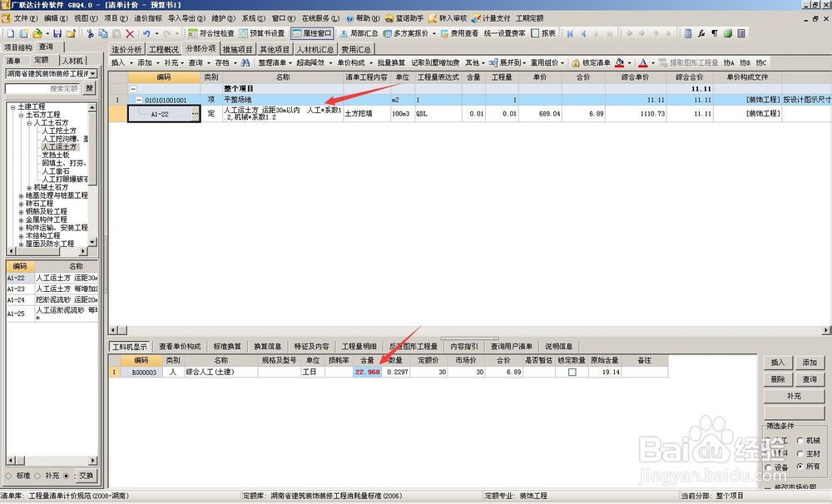
Task: Click the 查询 button in the lower right panel
Action: pos(810,379)
